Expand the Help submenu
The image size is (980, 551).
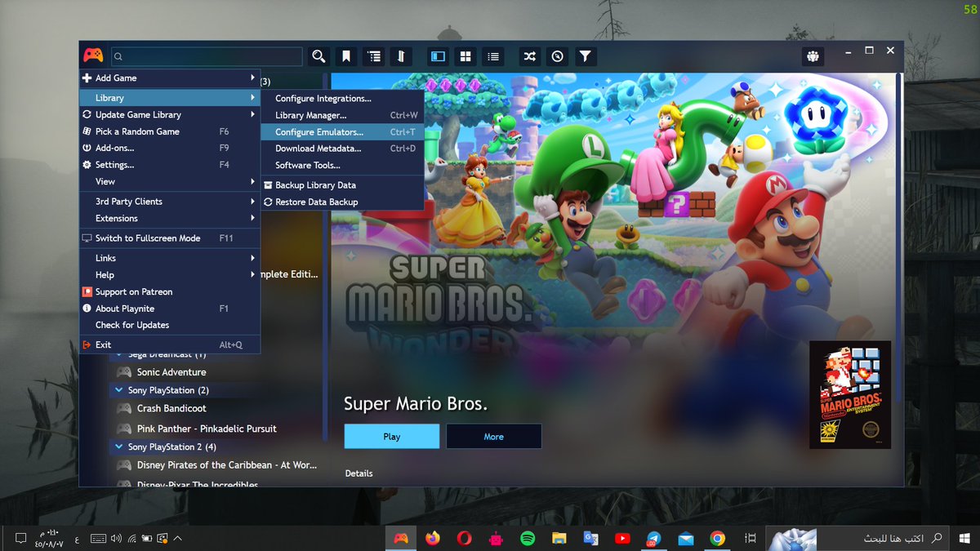(x=170, y=275)
